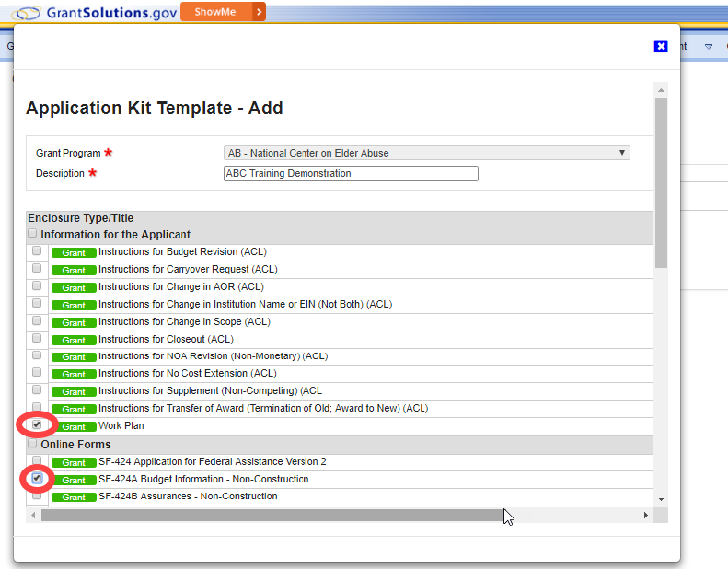Click the ShowMe button
The height and width of the screenshot is (569, 728).
tap(214, 12)
